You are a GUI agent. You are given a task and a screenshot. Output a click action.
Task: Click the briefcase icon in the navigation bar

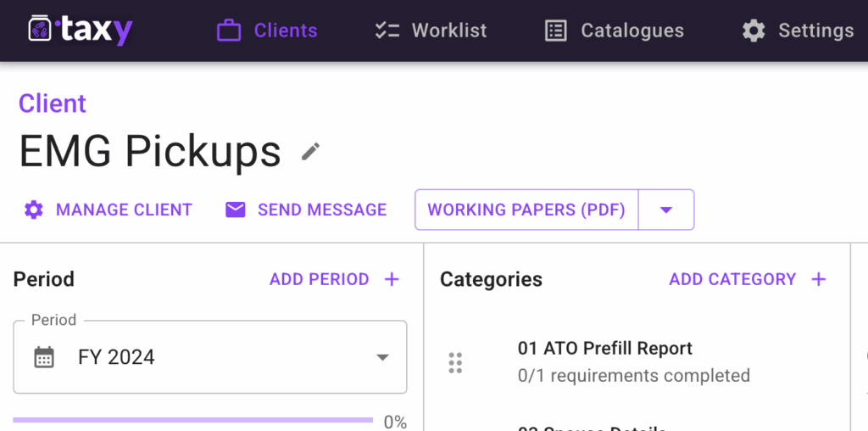pyautogui.click(x=229, y=31)
